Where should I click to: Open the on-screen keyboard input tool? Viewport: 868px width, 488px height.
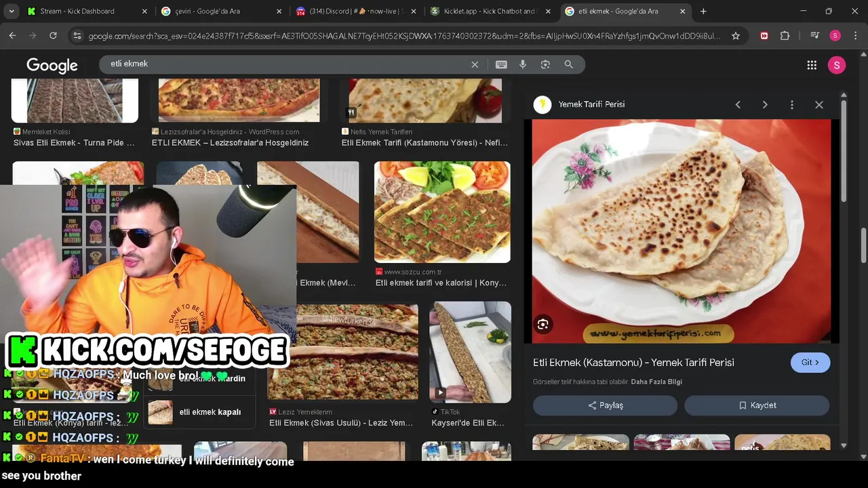(x=501, y=64)
